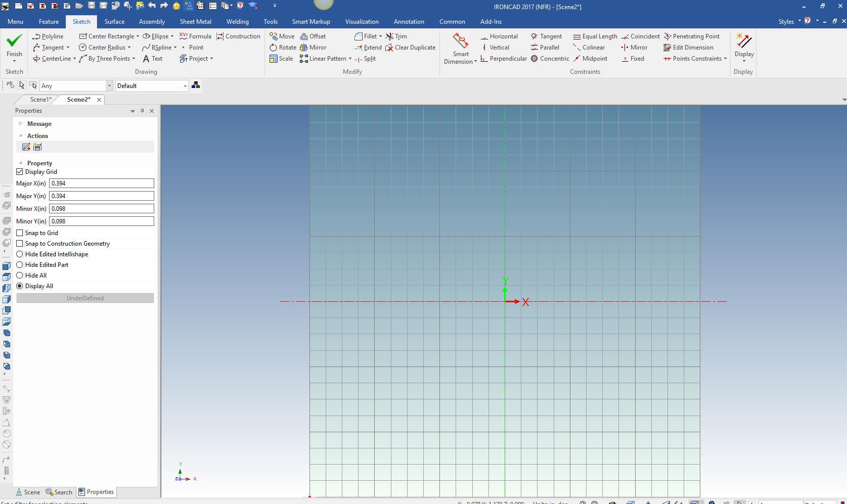
Task: Select the Polyline drawing tool
Action: tap(48, 36)
